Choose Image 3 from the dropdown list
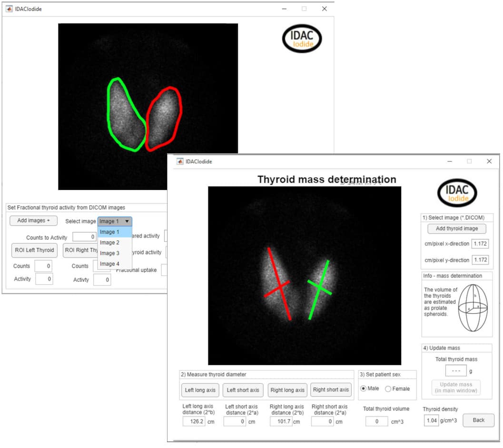 point(110,253)
